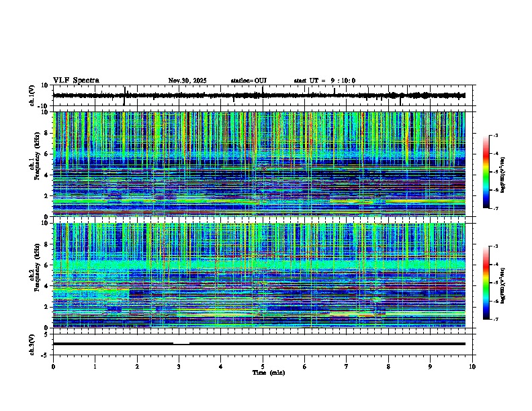Click the time axis tick label "9"
Viewport: 532px width, 411px height.
click(430, 367)
